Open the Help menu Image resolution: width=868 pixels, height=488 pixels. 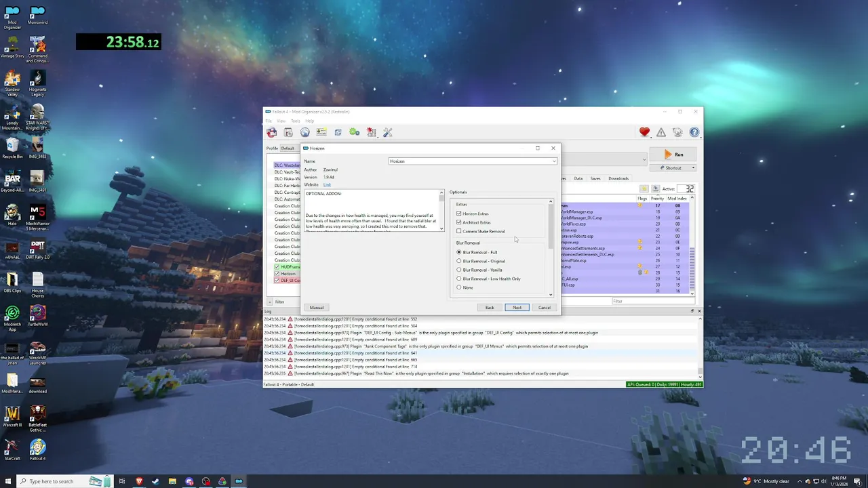point(309,121)
